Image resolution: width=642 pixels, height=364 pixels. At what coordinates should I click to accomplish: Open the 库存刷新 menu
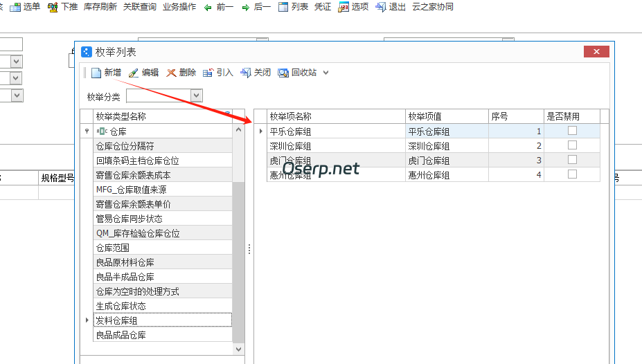click(100, 7)
